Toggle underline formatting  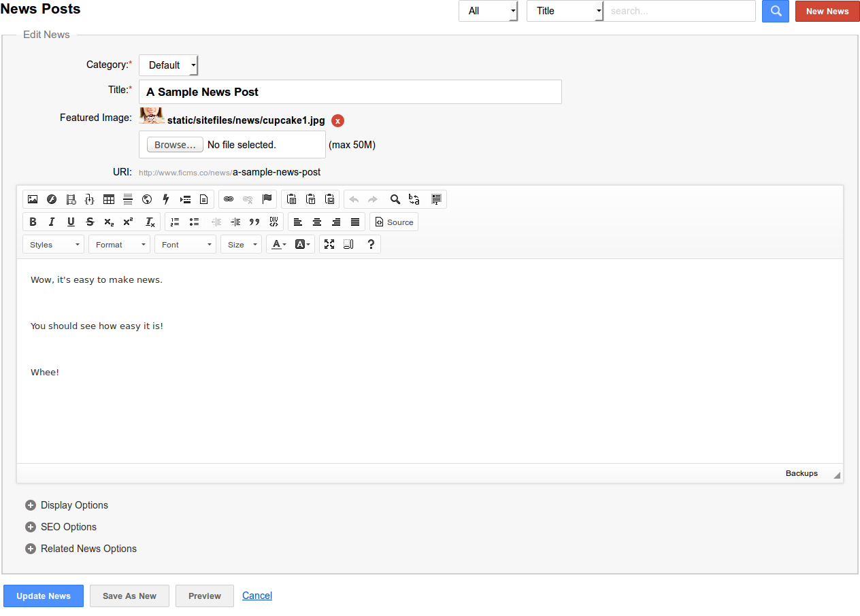(71, 222)
